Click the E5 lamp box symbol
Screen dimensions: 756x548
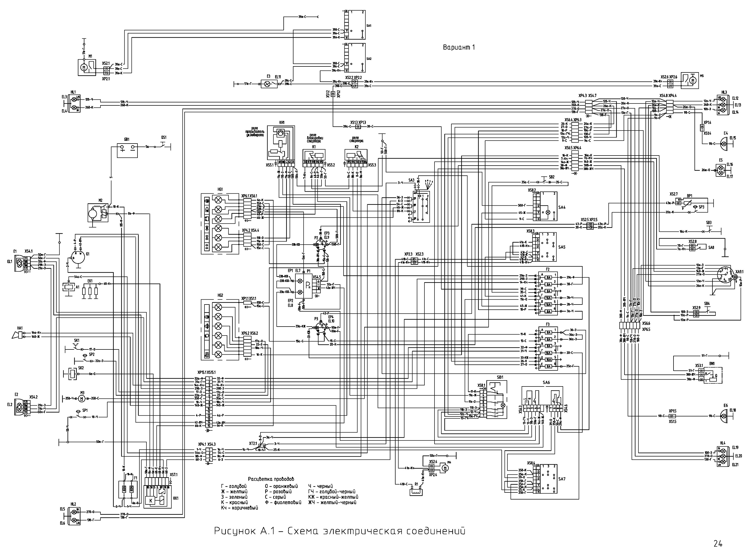tap(721, 170)
